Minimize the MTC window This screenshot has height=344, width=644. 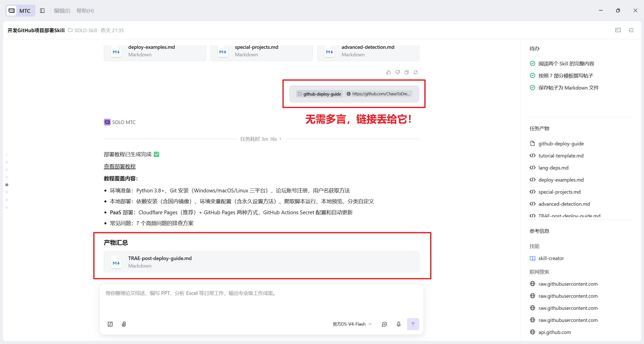pyautogui.click(x=601, y=10)
